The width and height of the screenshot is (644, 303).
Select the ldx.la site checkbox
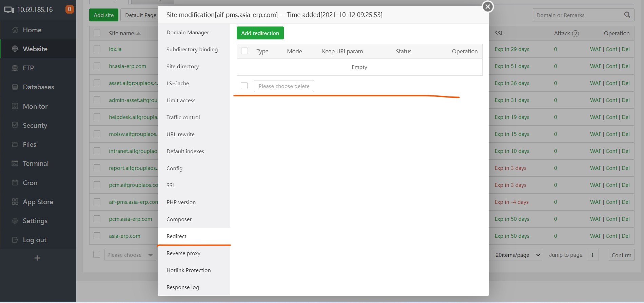(97, 49)
